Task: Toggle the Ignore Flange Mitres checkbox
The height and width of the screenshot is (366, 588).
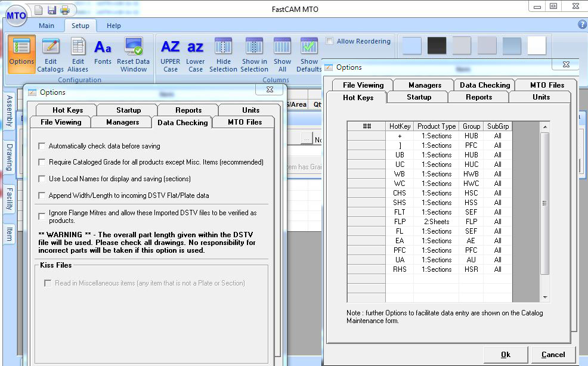Action: click(42, 216)
